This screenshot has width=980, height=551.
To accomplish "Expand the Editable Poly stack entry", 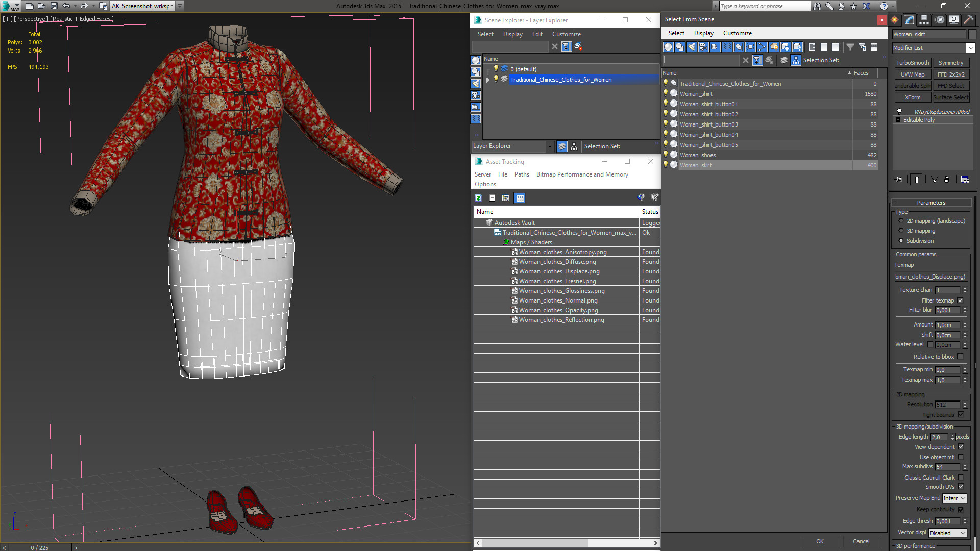I will point(898,120).
